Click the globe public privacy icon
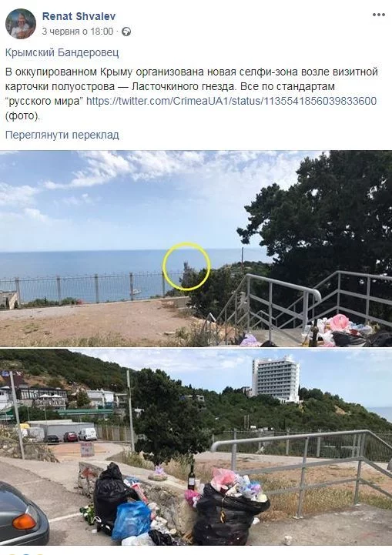The image size is (392, 555). (x=126, y=32)
